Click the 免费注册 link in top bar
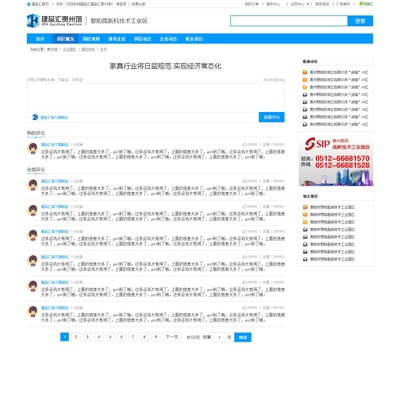Image resolution: width=400 pixels, height=400 pixels. [x=138, y=4]
